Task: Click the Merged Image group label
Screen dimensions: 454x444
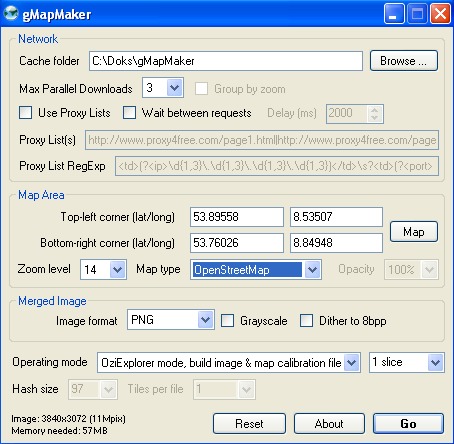Action: (52, 301)
